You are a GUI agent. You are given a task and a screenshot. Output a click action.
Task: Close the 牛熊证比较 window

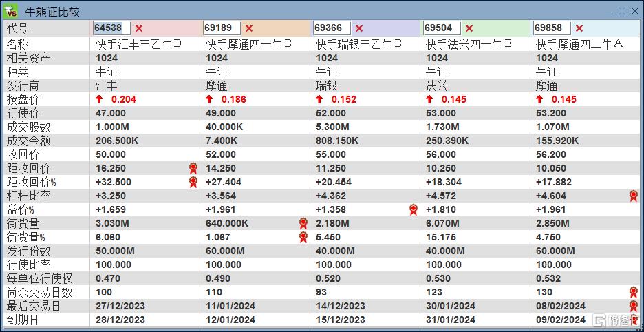tap(634, 11)
